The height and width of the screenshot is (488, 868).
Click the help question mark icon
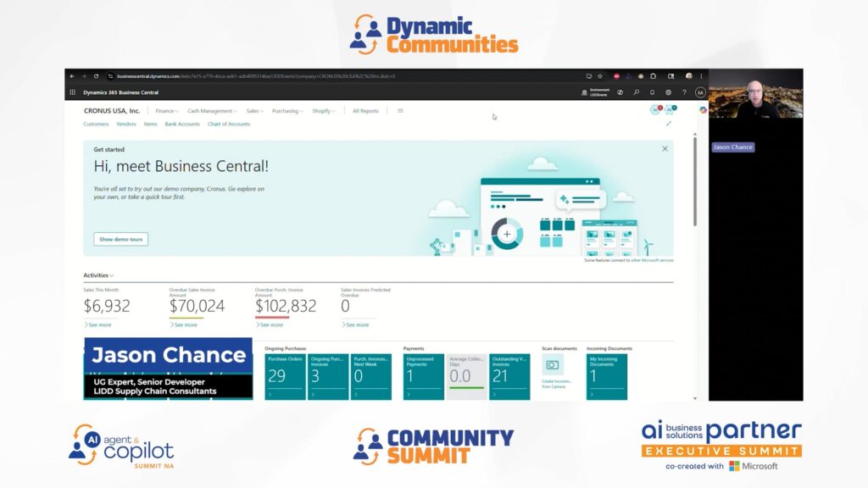coord(684,92)
